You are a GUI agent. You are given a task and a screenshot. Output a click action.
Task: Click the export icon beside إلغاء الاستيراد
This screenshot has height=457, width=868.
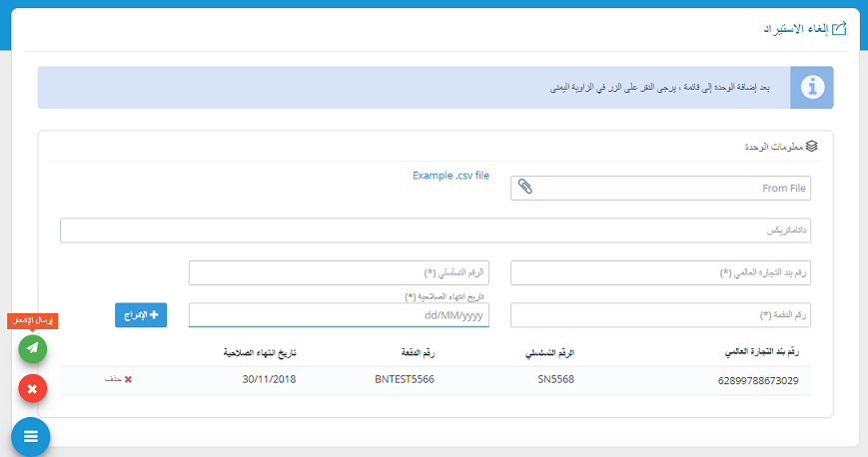coord(839,28)
